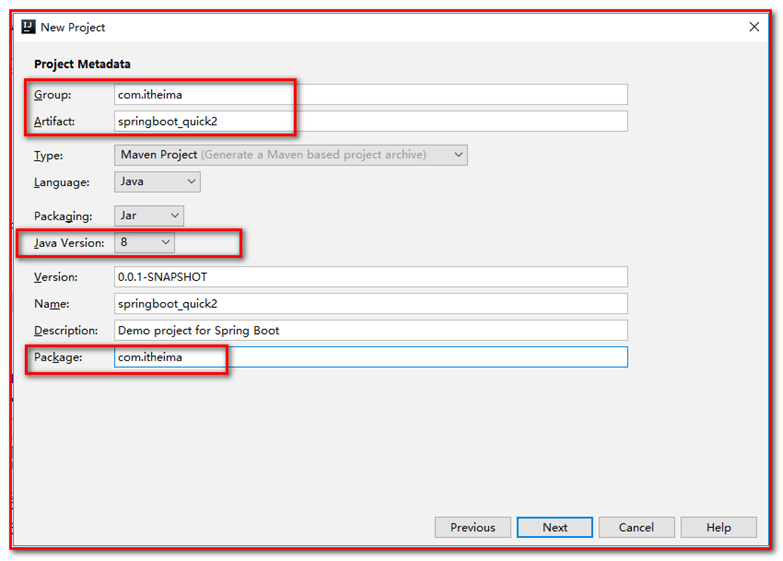Click the IntelliJ IDEA icon in title bar

coord(28,27)
